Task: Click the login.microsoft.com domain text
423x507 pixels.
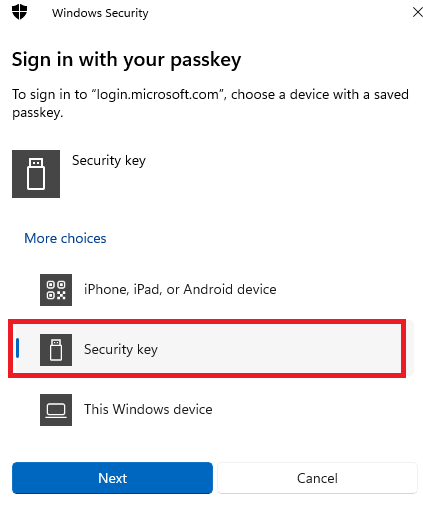Action: click(158, 95)
